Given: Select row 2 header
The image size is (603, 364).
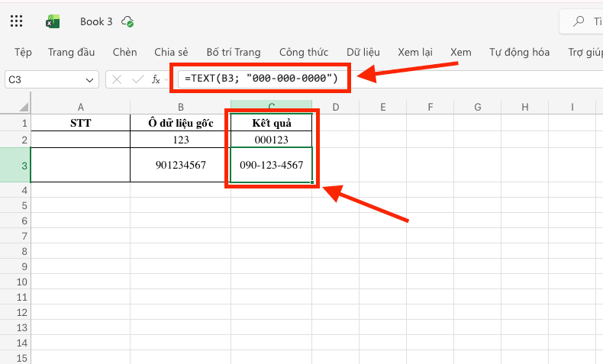Looking at the screenshot, I should click(15, 140).
